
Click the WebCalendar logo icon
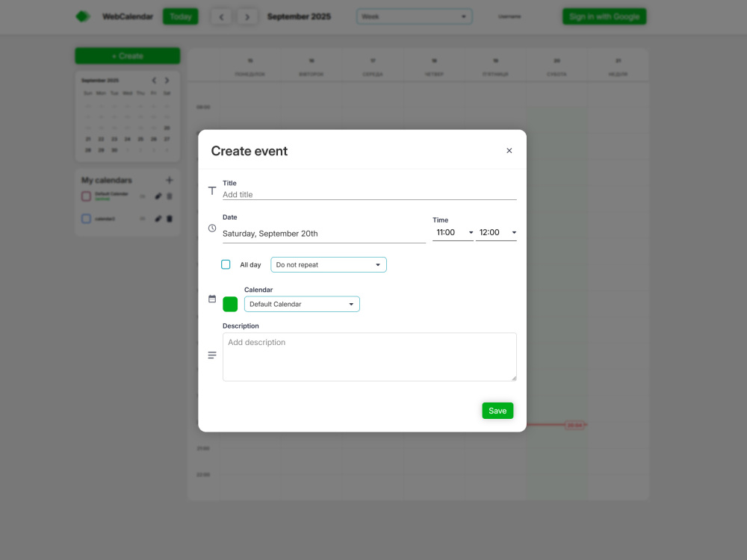pos(82,16)
